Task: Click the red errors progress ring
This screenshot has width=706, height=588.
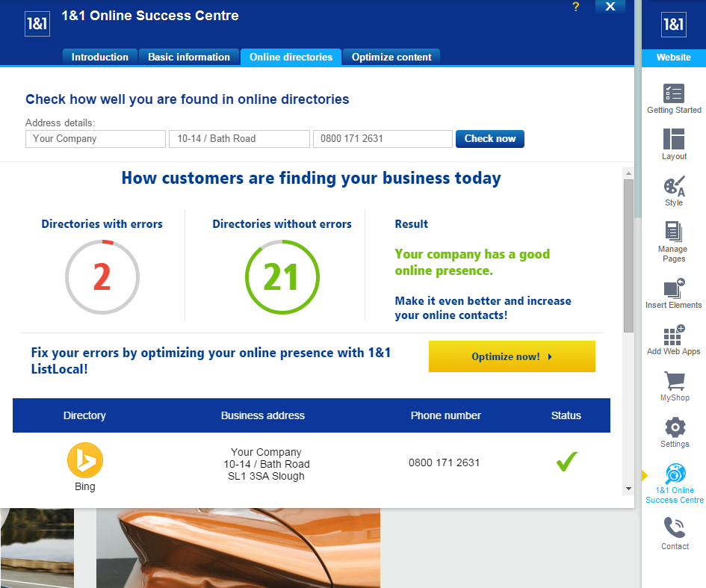Action: [x=102, y=276]
